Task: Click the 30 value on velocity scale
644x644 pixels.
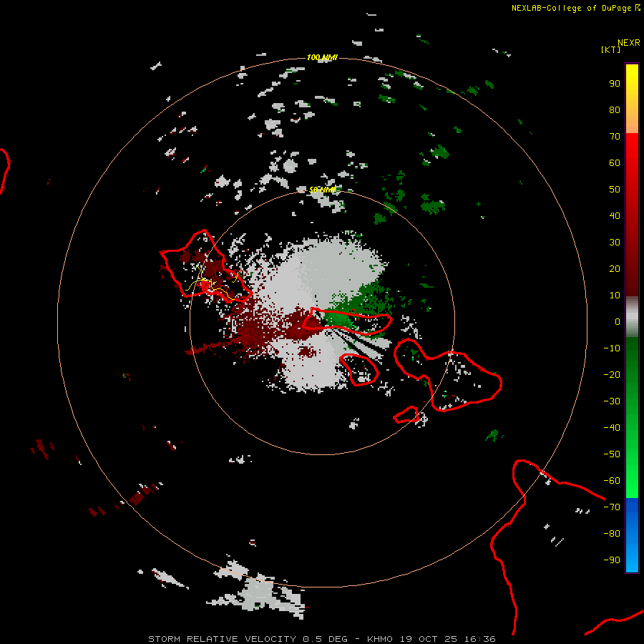Action: point(615,243)
